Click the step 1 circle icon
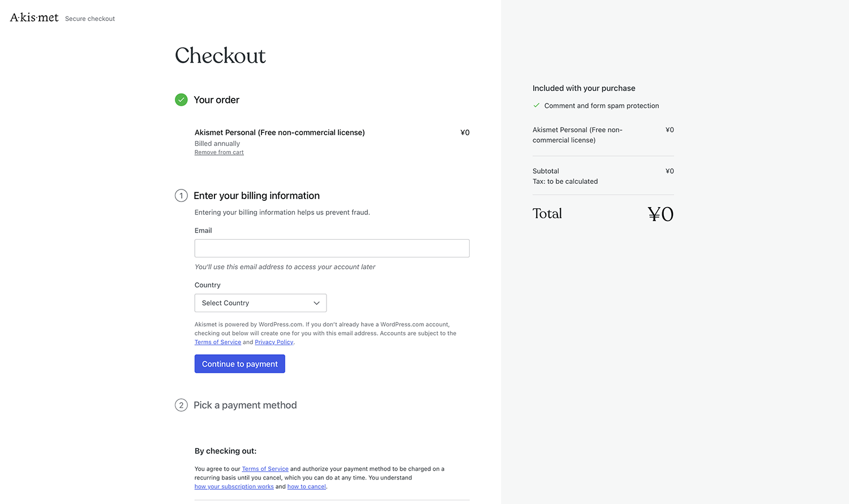 coord(181,196)
